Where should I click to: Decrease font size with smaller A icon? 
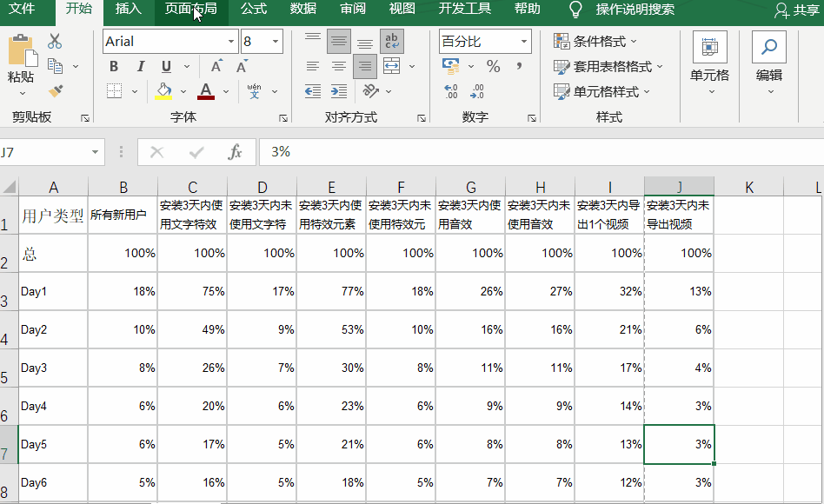[x=242, y=66]
